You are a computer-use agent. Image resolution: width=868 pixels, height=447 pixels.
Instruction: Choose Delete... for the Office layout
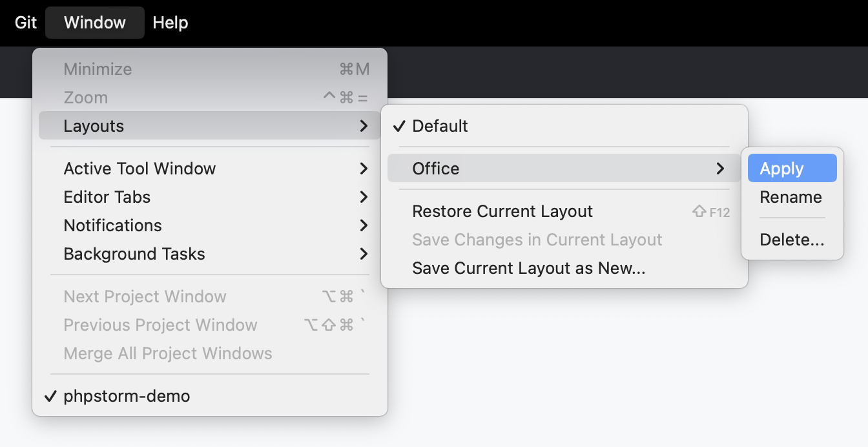[792, 240]
